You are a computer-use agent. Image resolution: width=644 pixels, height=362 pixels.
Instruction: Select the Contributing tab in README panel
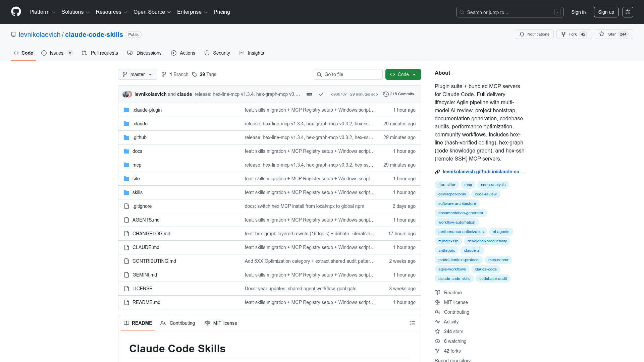point(178,323)
